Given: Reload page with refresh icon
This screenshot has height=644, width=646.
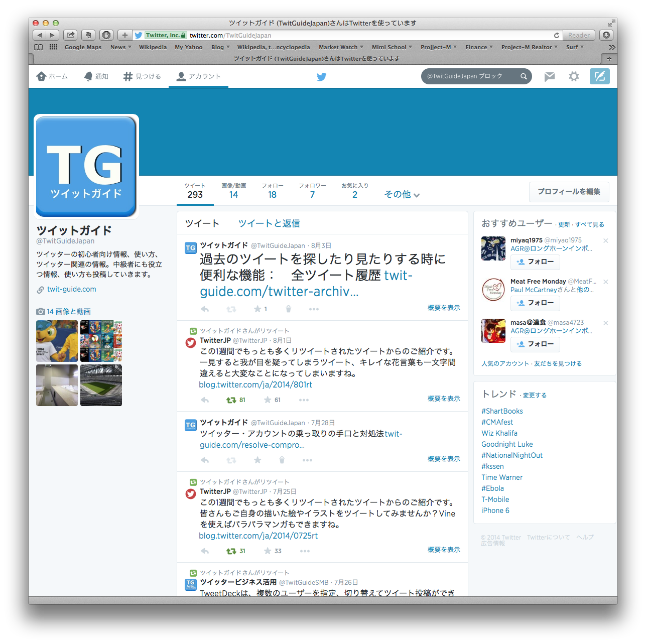Looking at the screenshot, I should pos(556,35).
